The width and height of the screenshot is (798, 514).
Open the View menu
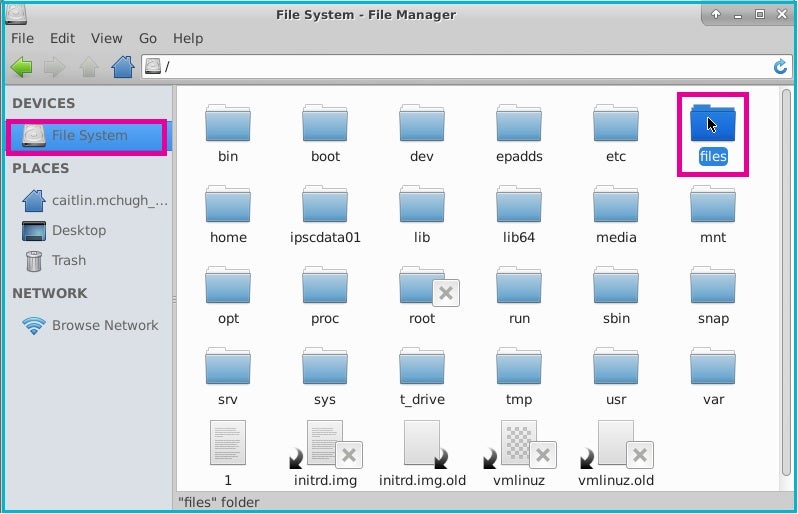tap(106, 38)
